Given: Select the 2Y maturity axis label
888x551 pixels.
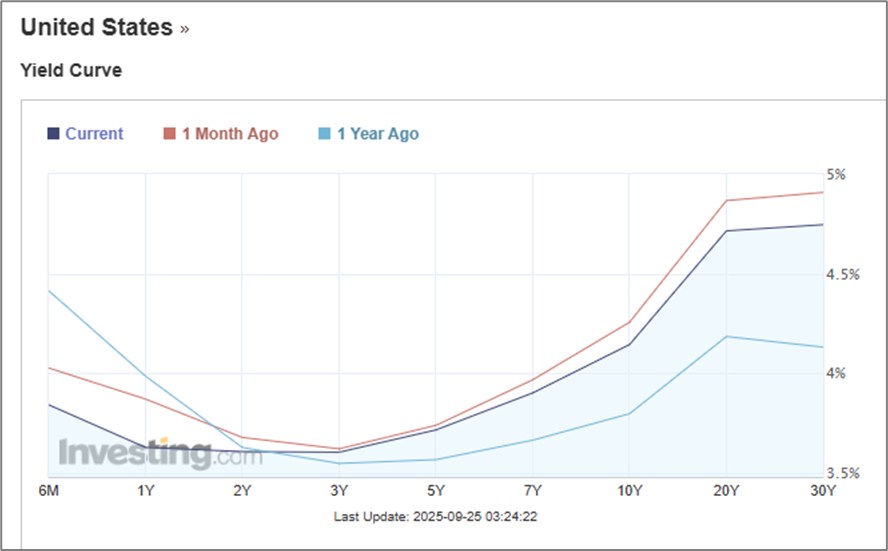Looking at the screenshot, I should click(242, 490).
